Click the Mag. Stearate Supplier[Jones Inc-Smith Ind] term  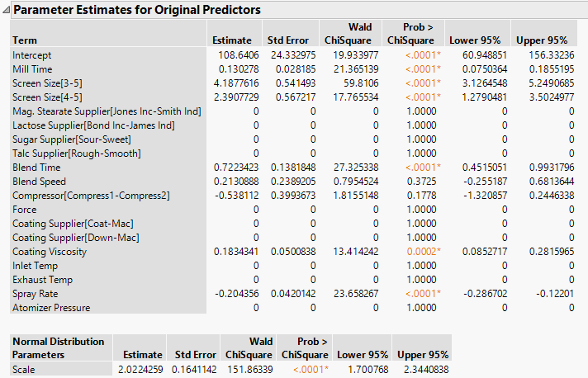pos(107,111)
